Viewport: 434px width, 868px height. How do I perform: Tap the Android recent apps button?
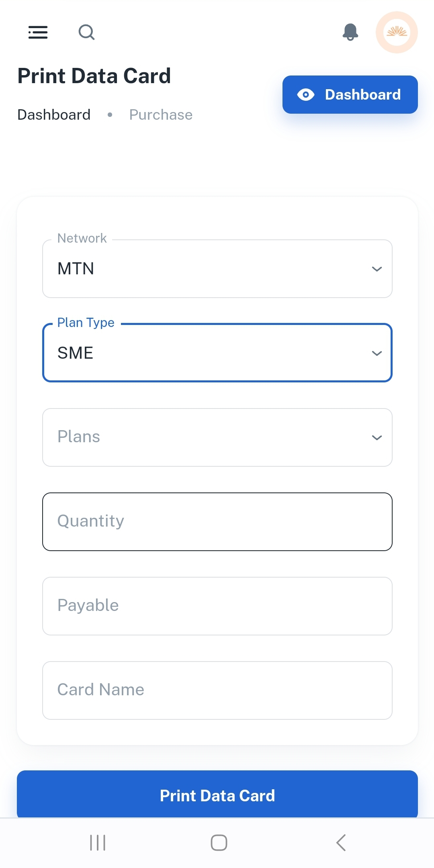click(x=98, y=842)
